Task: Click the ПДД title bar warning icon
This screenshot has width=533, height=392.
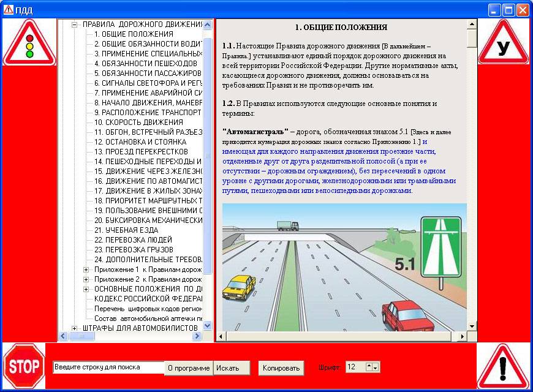Action: pos(8,10)
